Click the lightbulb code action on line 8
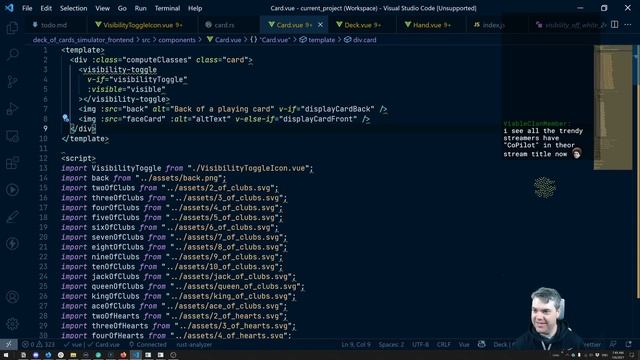 pyautogui.click(x=65, y=118)
